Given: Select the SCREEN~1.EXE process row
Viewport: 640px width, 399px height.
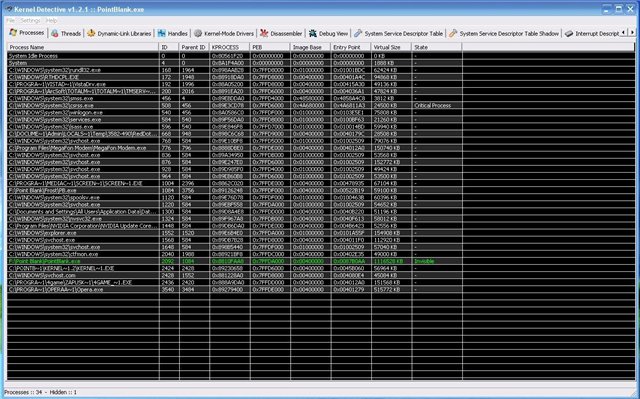Looking at the screenshot, I should click(x=235, y=183).
